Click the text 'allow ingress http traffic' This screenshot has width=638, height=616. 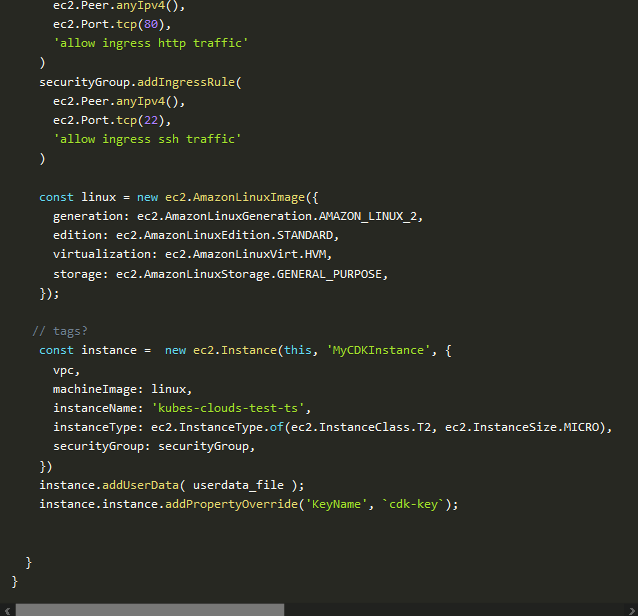pos(151,43)
